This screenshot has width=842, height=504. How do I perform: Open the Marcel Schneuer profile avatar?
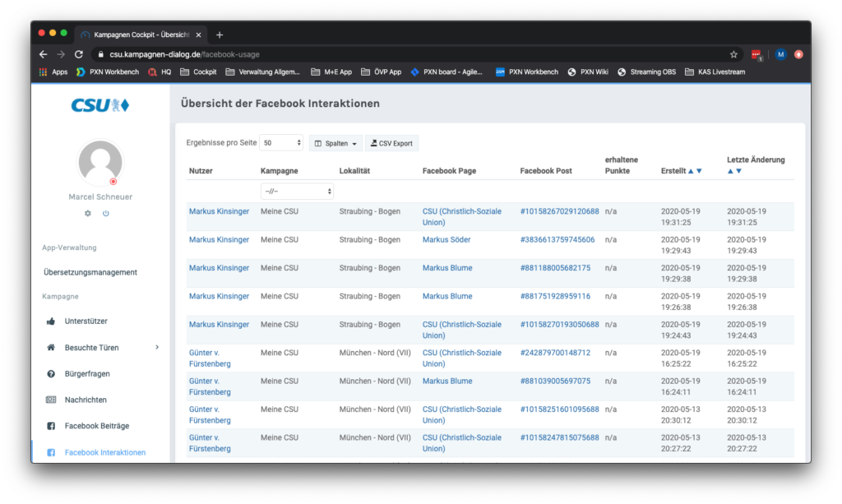point(100,162)
